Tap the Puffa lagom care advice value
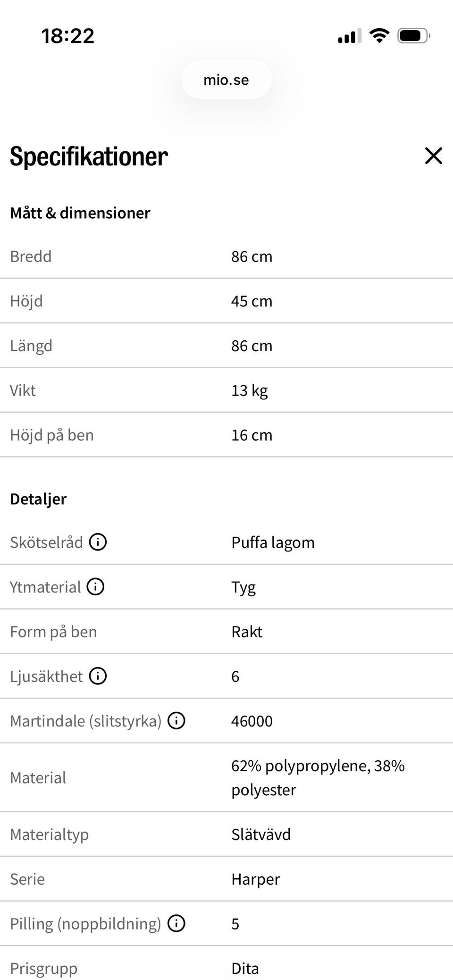453x980 pixels. [273, 543]
